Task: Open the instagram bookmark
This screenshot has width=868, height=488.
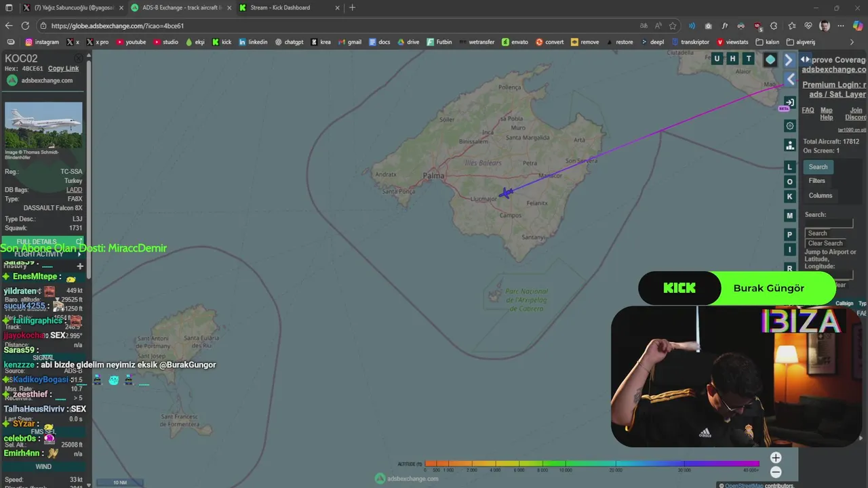Action: 42,42
